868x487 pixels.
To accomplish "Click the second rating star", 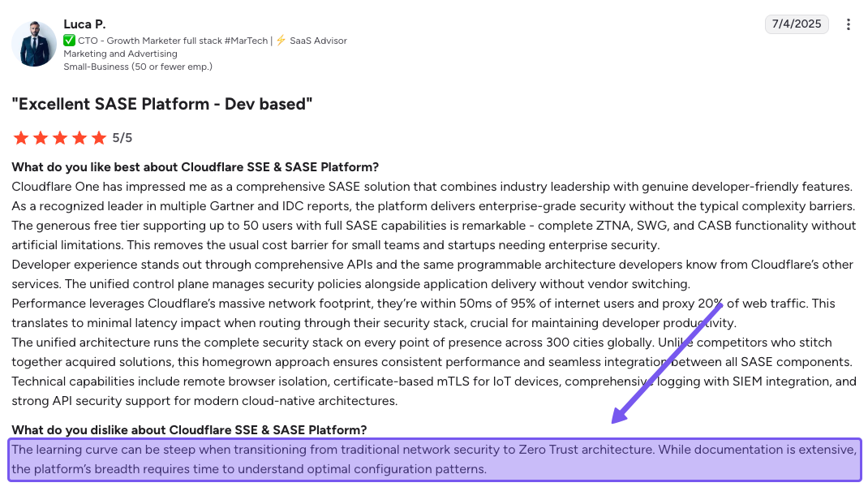I will 41,138.
